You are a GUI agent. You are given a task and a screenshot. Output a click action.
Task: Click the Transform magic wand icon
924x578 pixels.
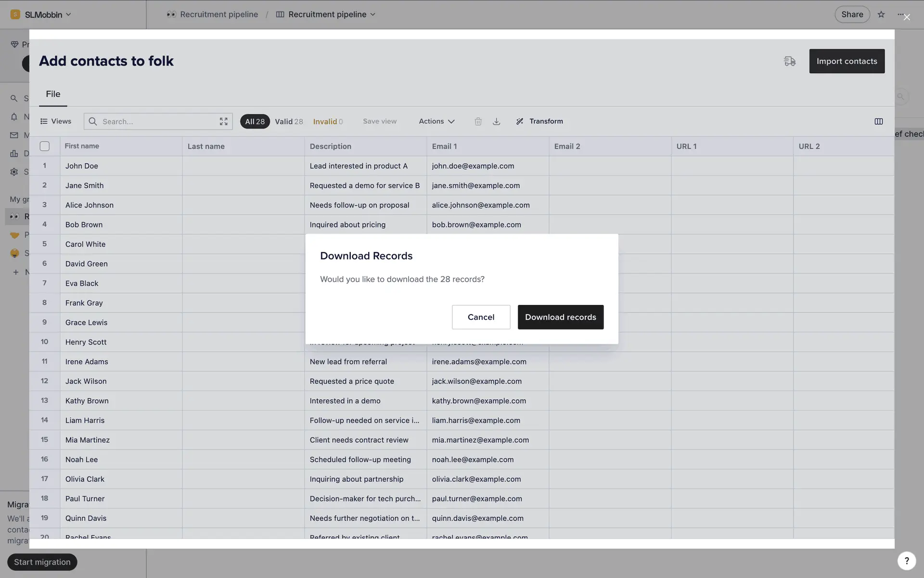click(x=520, y=121)
